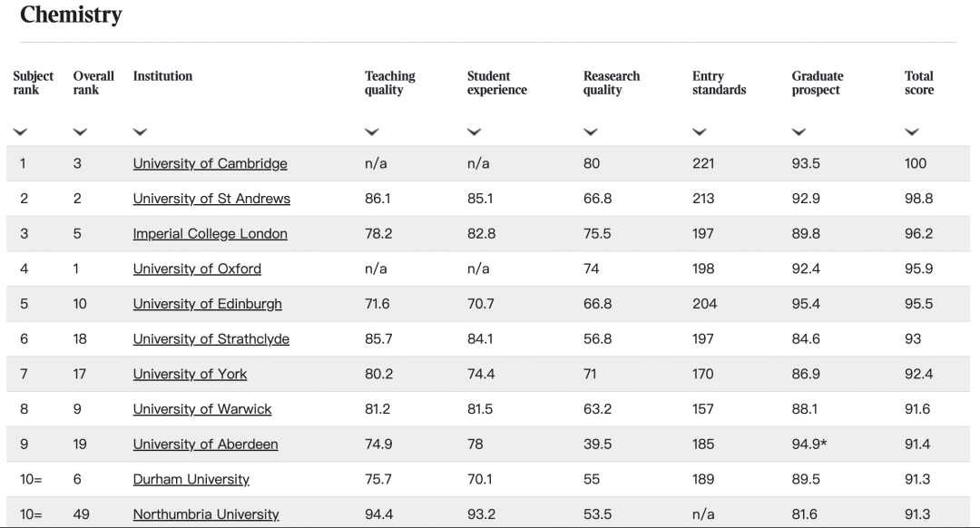
Task: Open University of Edinburgh link
Action: tap(207, 304)
